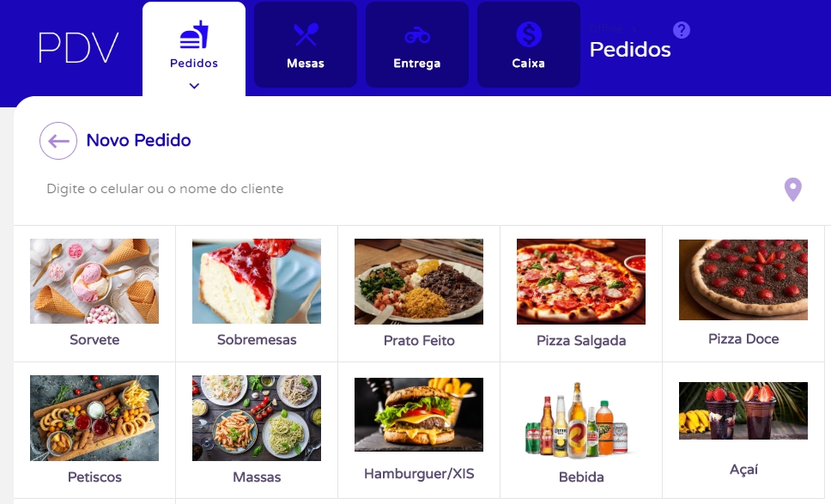Open the help question mark icon

682,30
